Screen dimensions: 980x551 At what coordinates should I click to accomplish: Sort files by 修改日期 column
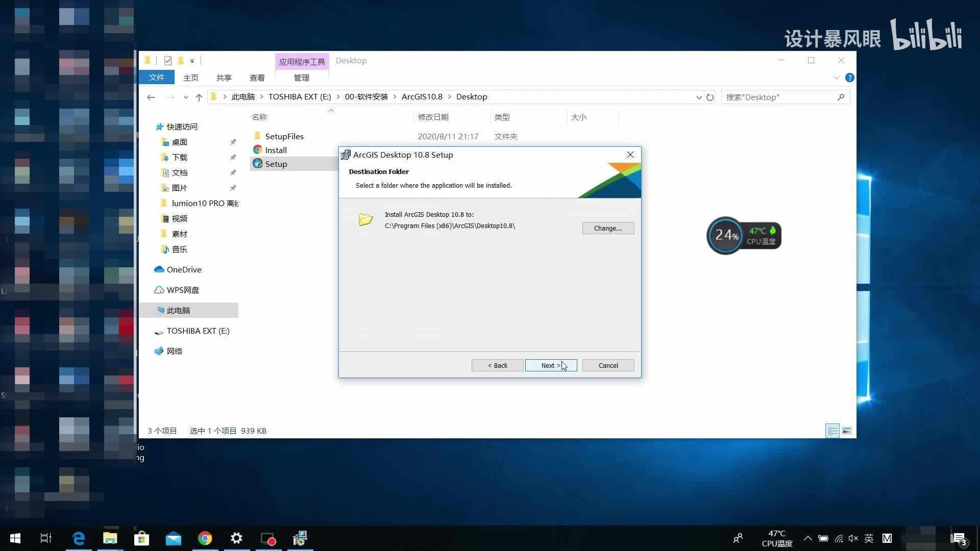433,117
